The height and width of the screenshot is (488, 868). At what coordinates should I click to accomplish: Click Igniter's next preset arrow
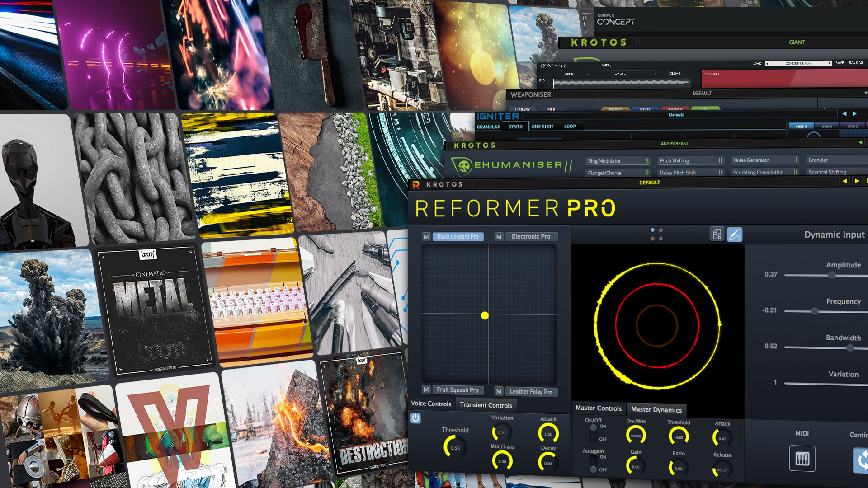[x=854, y=113]
